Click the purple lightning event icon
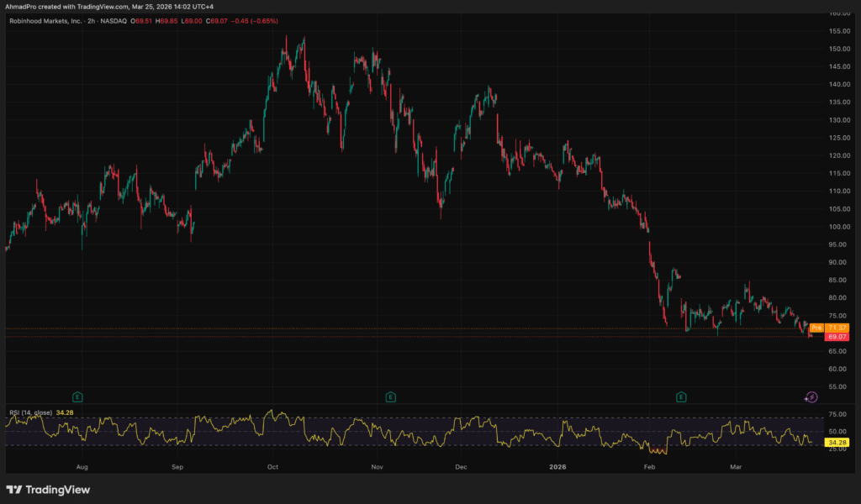Image resolution: width=861 pixels, height=504 pixels. [x=811, y=396]
